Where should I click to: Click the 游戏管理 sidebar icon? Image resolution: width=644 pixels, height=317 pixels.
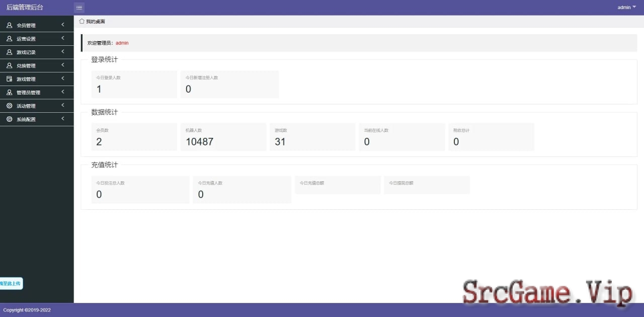[9, 79]
